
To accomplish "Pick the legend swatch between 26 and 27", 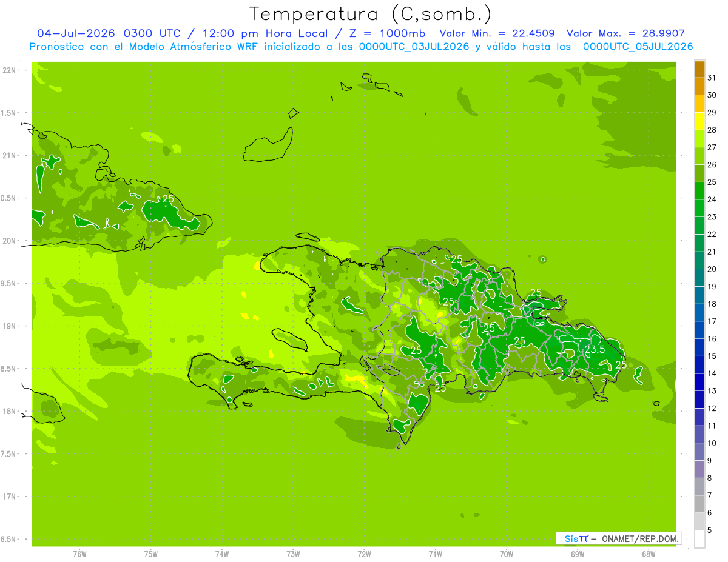I will click(x=699, y=156).
